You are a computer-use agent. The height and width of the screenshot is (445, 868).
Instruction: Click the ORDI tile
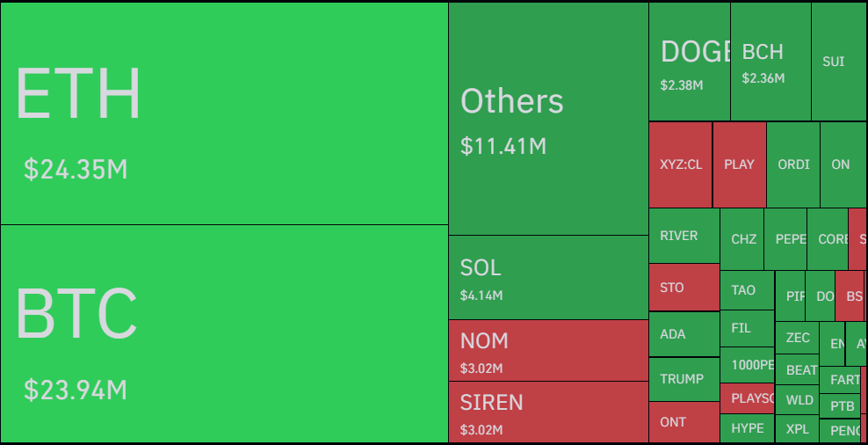[793, 164]
